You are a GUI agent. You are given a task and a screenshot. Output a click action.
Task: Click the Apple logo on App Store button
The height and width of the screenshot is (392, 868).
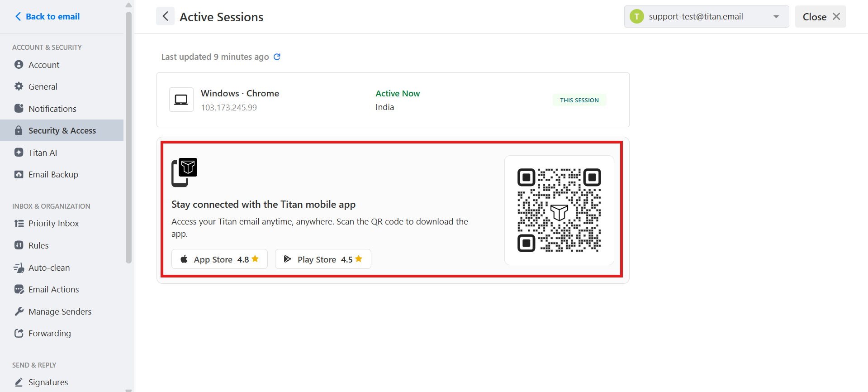click(184, 259)
